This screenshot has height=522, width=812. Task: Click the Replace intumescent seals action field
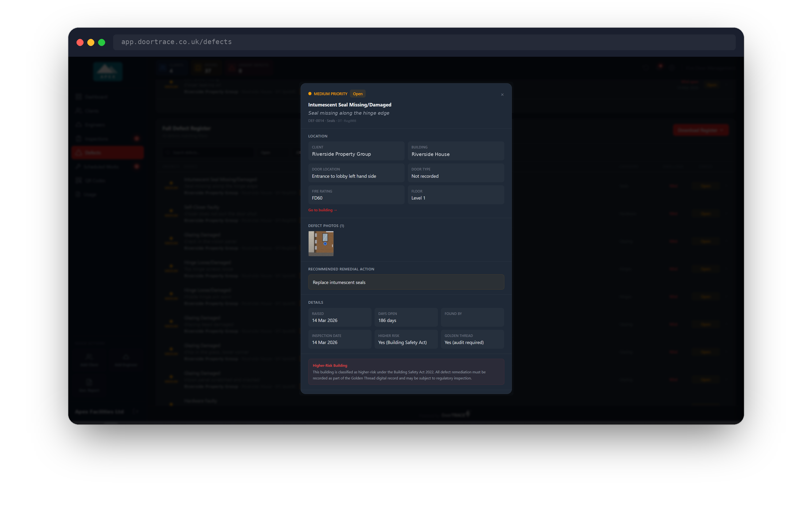click(x=406, y=282)
